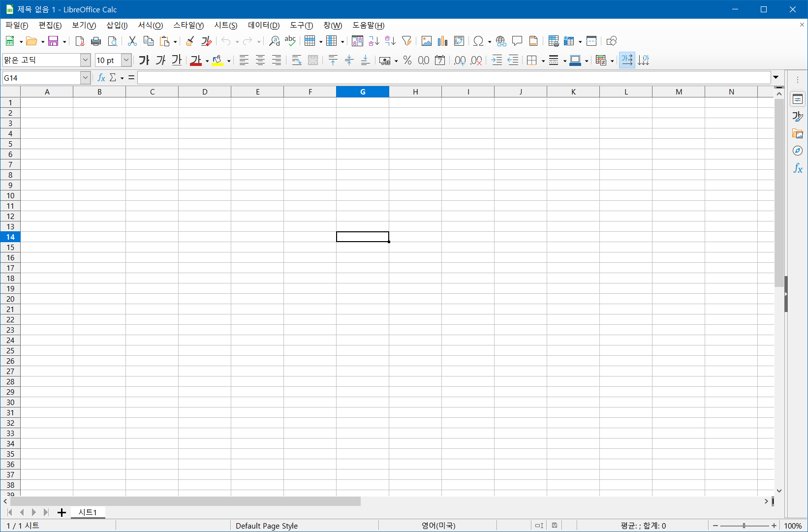Toggle Bold formatting
Viewport: 808px width, 532px height.
144,60
